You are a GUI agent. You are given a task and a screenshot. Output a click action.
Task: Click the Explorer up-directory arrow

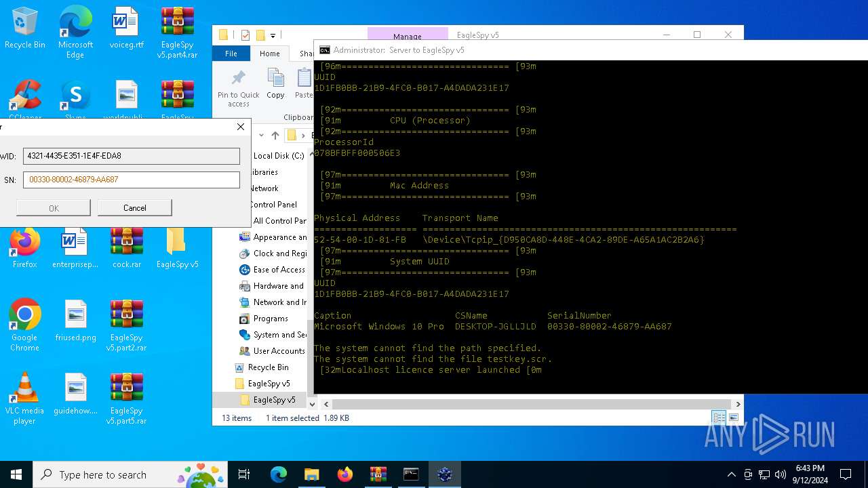point(275,136)
